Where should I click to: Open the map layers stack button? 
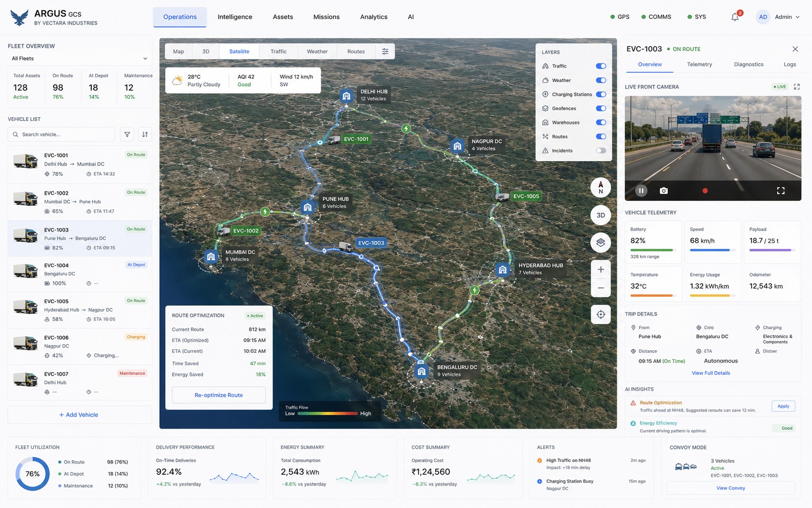(x=601, y=242)
